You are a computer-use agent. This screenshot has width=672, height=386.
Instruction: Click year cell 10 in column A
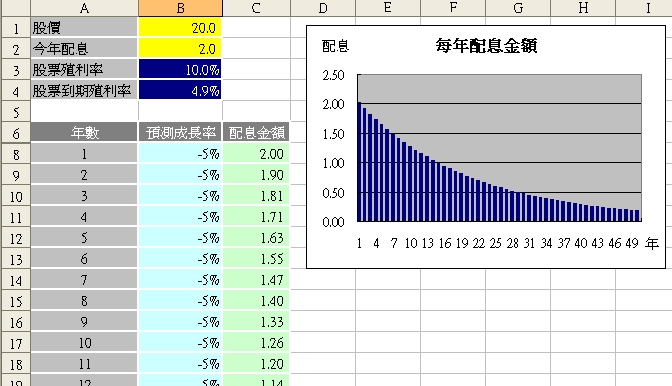(x=84, y=343)
